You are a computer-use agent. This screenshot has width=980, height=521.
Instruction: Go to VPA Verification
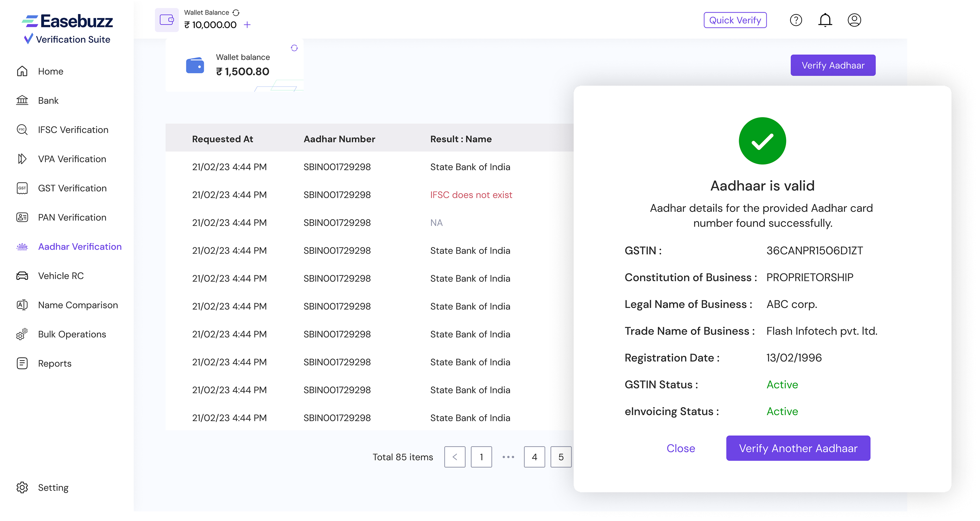click(x=72, y=159)
